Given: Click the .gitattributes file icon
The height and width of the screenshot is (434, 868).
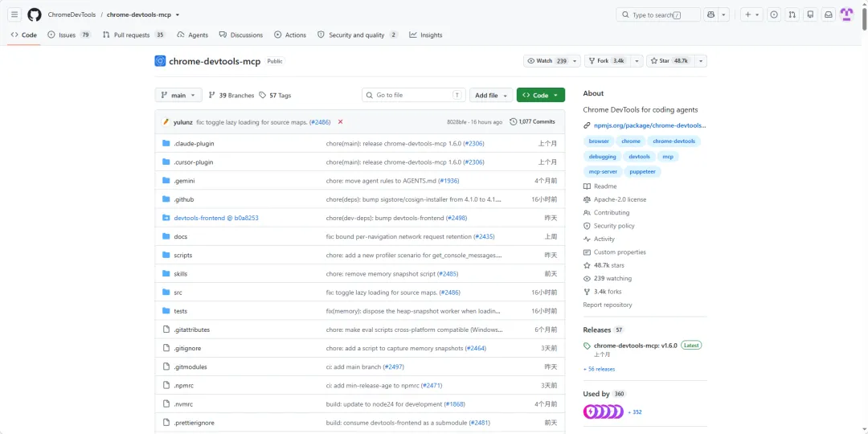Looking at the screenshot, I should pos(166,330).
